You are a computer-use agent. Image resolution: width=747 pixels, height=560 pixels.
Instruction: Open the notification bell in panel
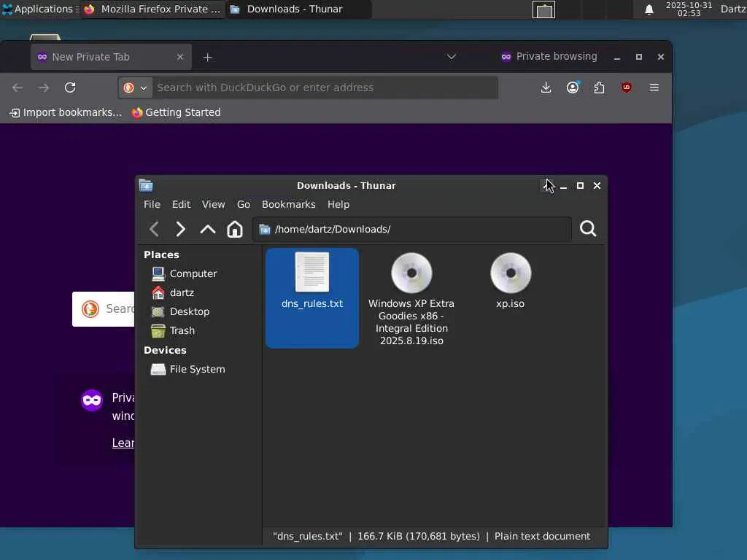(x=649, y=9)
